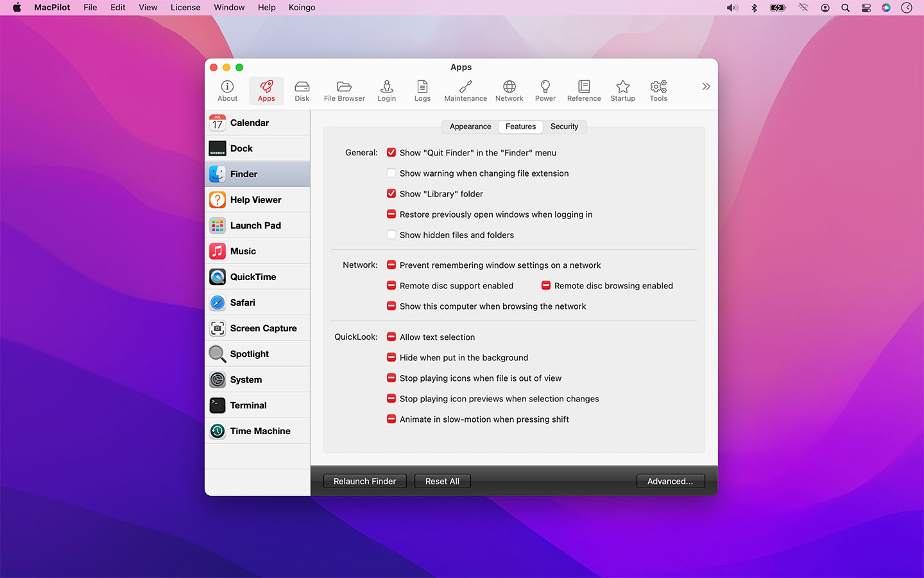Screen dimensions: 924x578
Task: Enable warning when changing file extension
Action: [x=391, y=173]
